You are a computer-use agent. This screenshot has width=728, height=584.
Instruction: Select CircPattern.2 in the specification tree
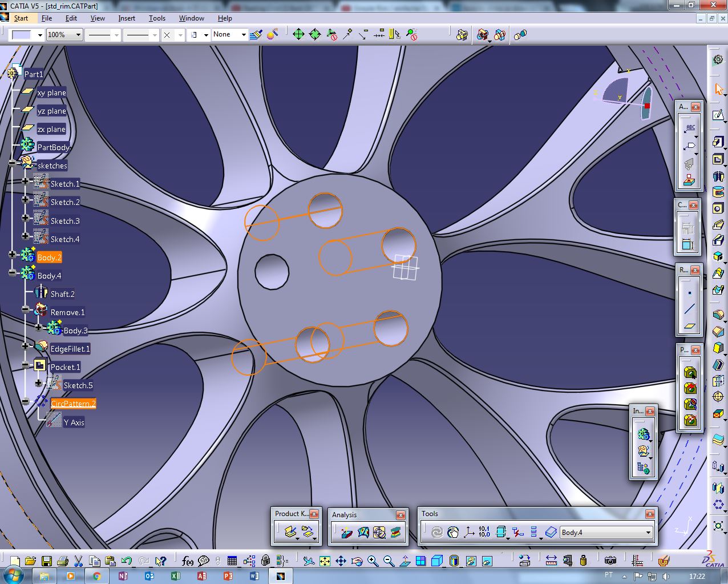point(73,404)
